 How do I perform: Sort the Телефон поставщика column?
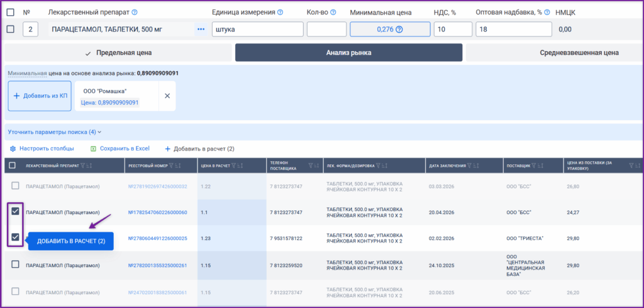(316, 165)
